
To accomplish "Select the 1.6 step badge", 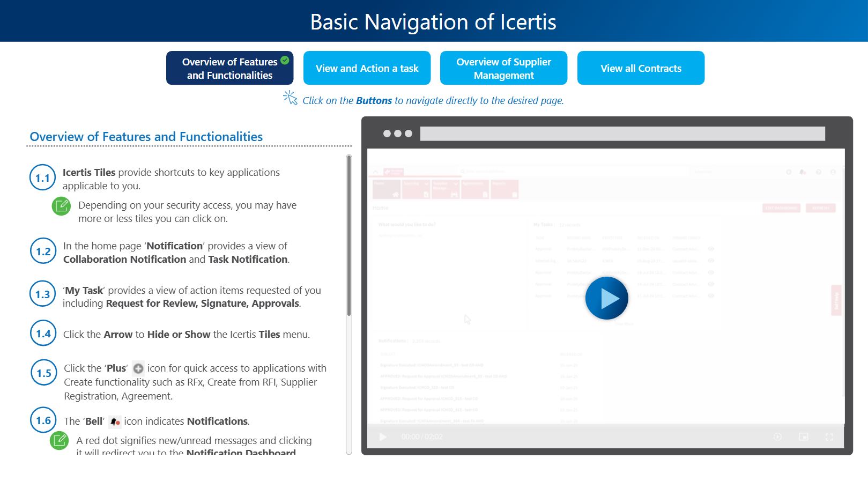I will coord(43,420).
